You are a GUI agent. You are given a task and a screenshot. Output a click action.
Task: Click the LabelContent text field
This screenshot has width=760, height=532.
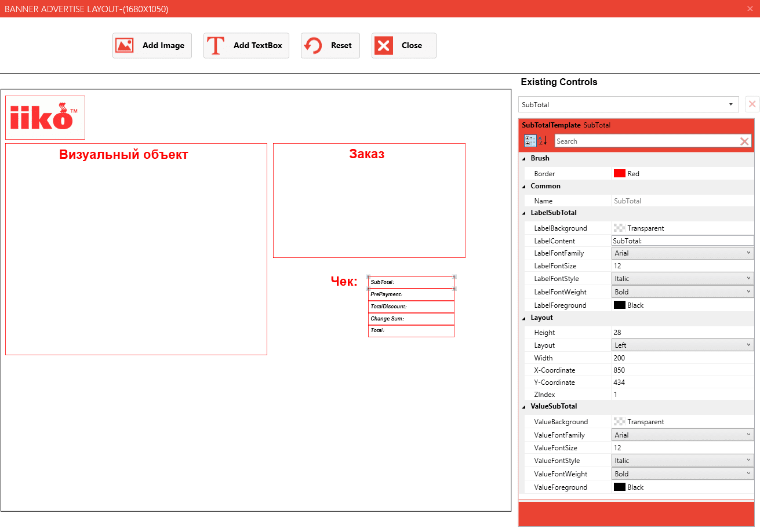pos(682,241)
